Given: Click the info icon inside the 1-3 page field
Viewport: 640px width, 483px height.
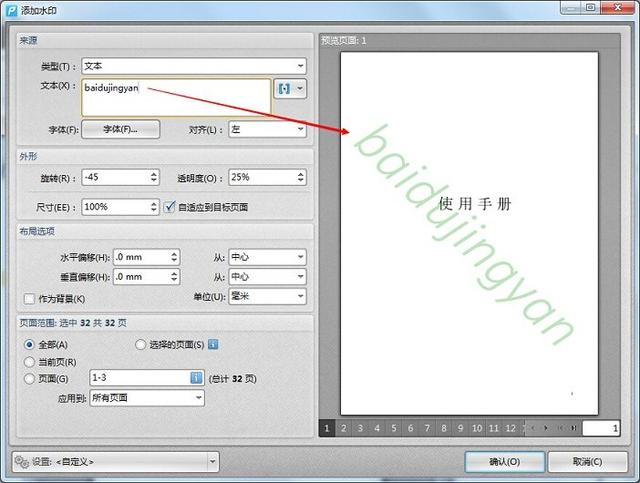Looking at the screenshot, I should pos(196,378).
